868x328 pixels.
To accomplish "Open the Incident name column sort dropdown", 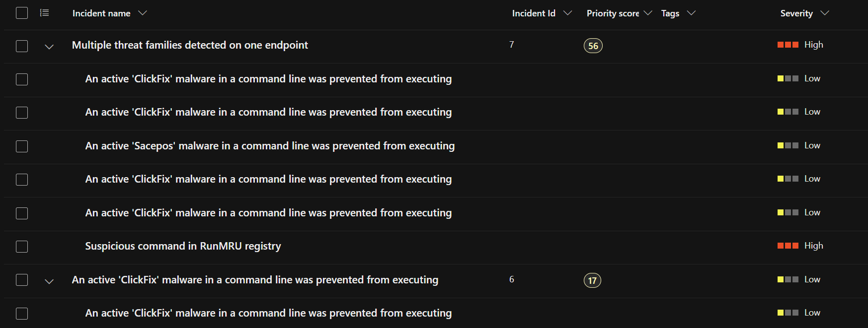I will (x=143, y=13).
